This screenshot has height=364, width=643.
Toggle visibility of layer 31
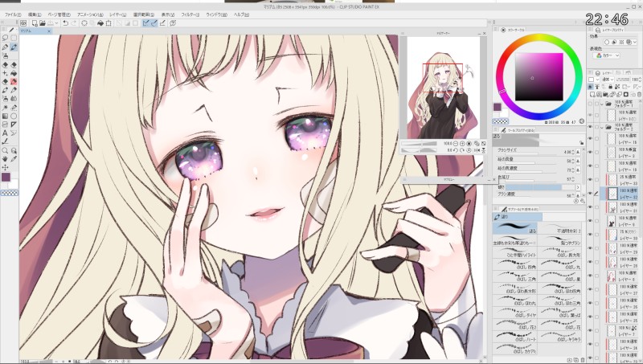point(590,207)
